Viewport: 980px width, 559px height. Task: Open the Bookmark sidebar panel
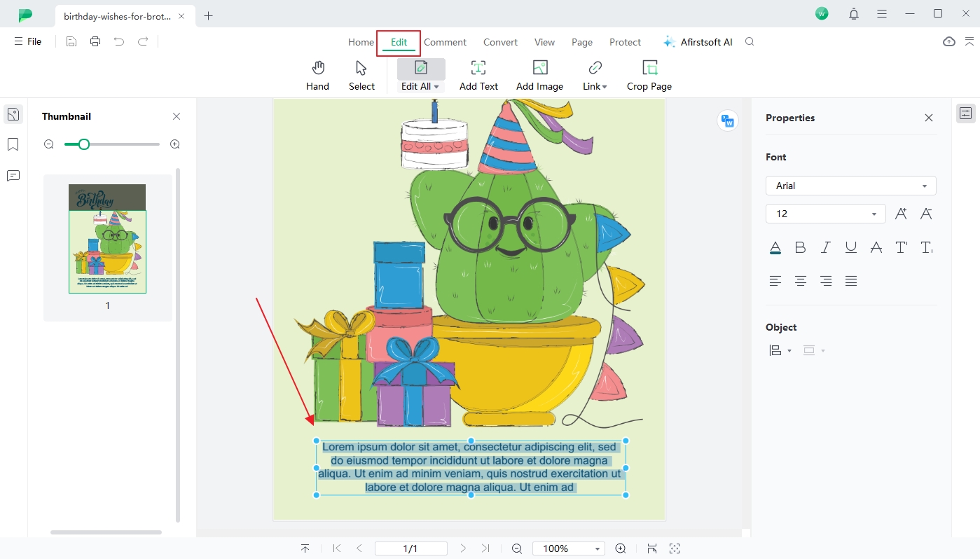coord(13,144)
